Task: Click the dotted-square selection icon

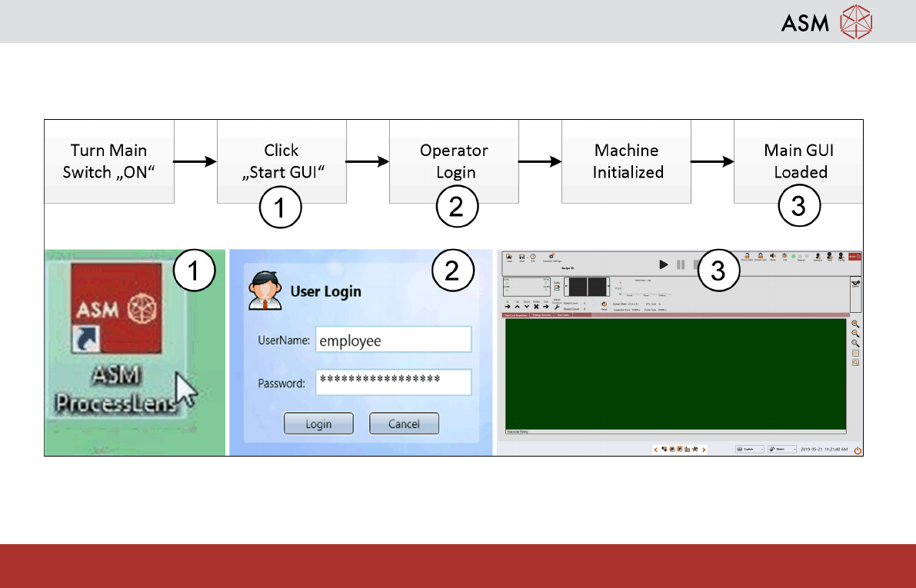Action: coord(855,354)
